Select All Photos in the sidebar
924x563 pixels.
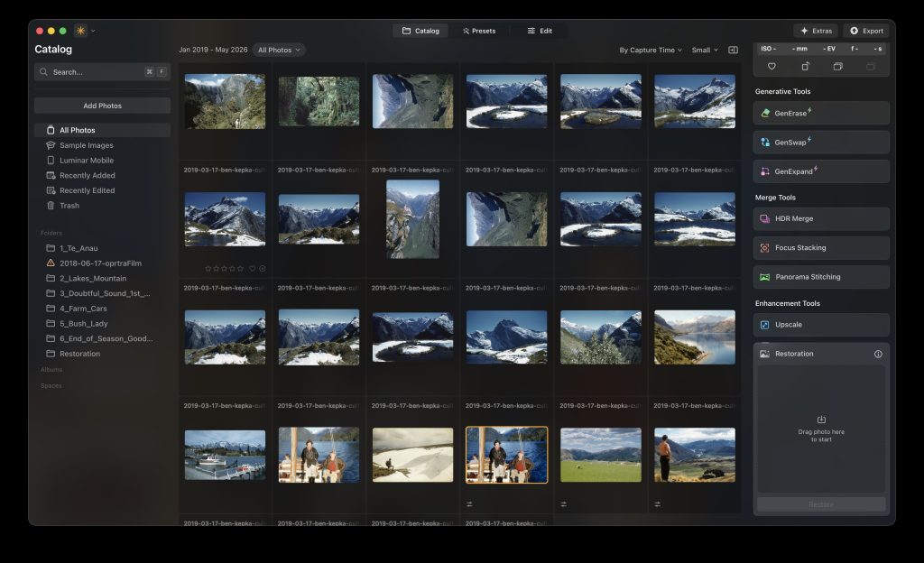103,130
